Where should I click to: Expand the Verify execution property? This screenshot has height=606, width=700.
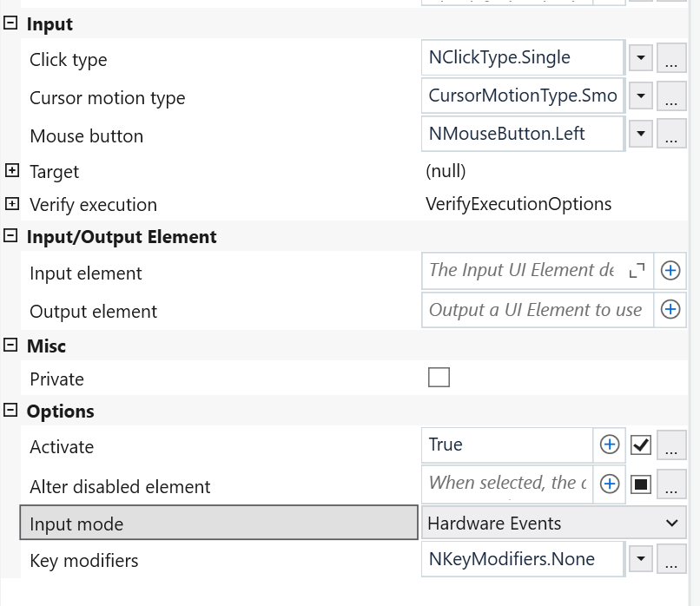tap(11, 204)
